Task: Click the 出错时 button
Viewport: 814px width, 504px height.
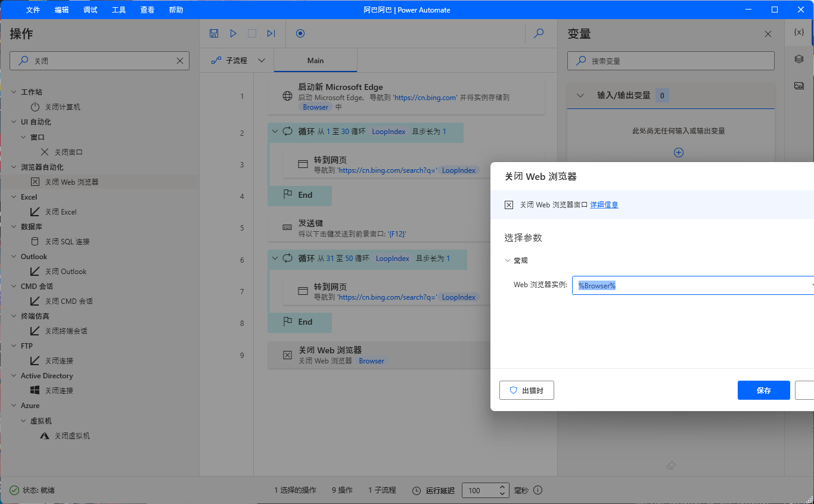Action: pyautogui.click(x=527, y=390)
